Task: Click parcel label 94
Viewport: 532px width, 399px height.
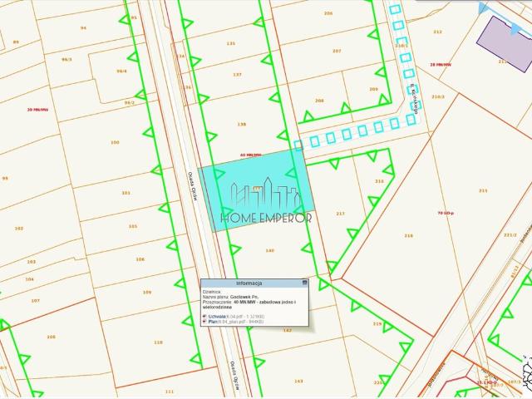Action: point(83,28)
